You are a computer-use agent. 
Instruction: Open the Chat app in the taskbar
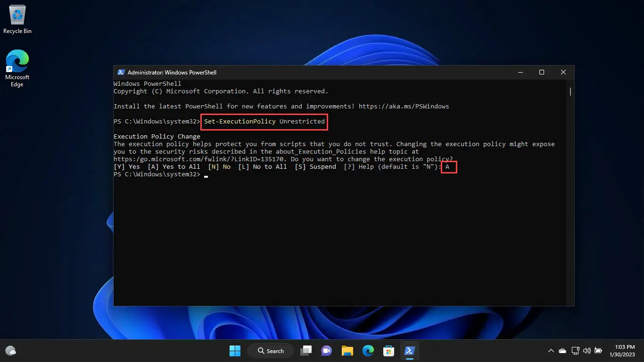[326, 351]
